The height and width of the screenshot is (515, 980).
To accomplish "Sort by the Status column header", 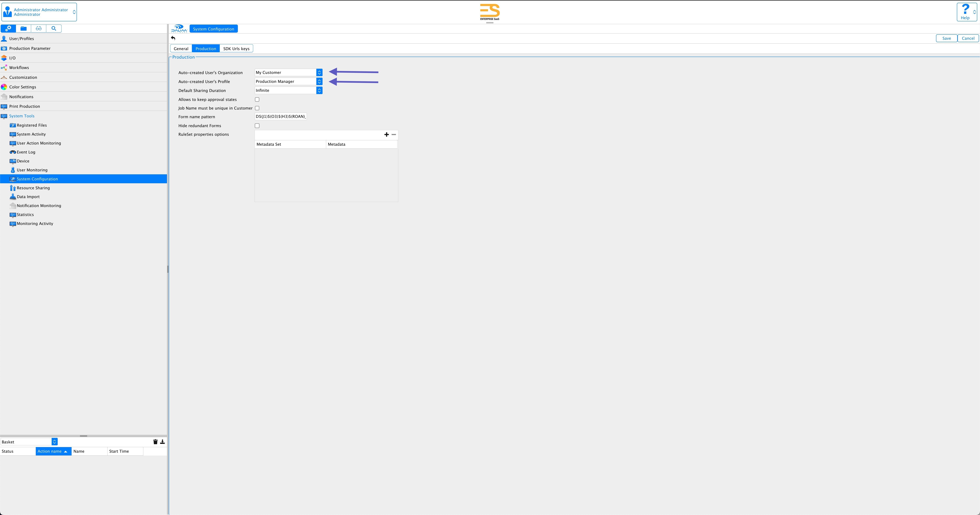I will [x=18, y=452].
